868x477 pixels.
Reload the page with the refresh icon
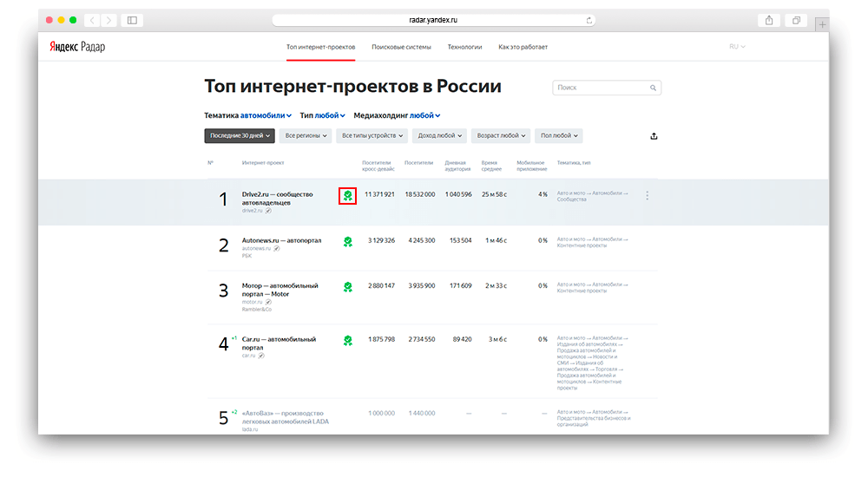[x=589, y=20]
